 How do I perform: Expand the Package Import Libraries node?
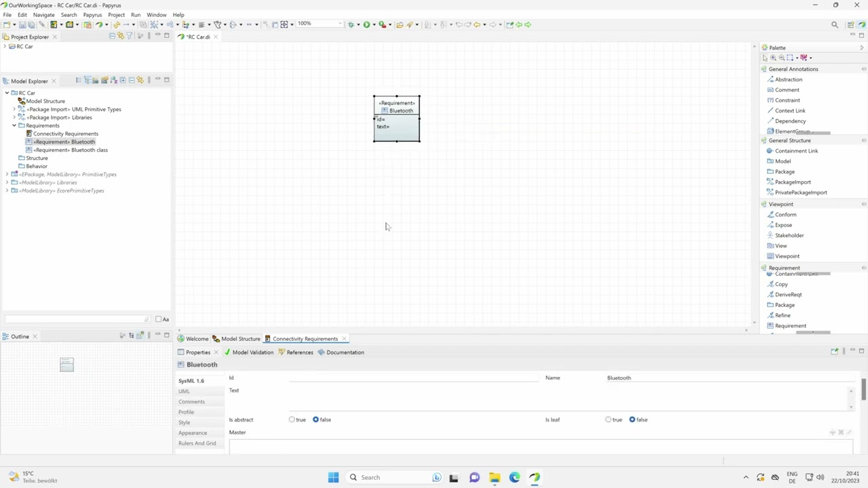pyautogui.click(x=14, y=117)
